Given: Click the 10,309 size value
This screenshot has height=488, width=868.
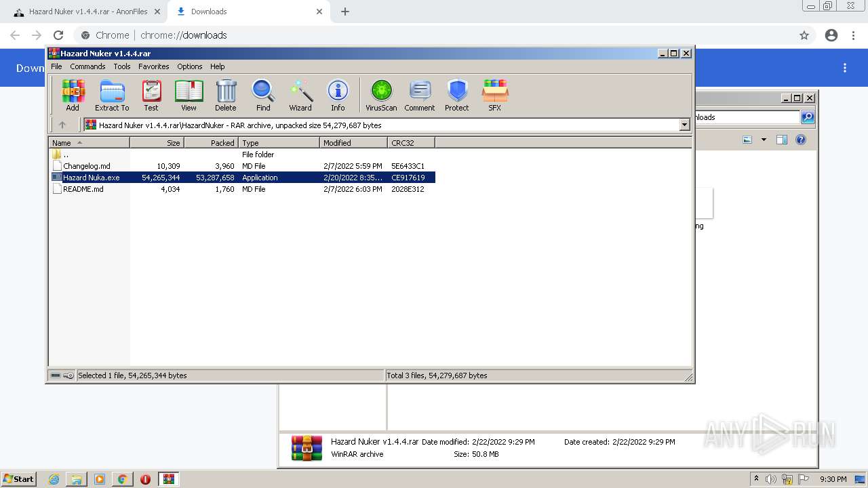Looking at the screenshot, I should coord(168,166).
